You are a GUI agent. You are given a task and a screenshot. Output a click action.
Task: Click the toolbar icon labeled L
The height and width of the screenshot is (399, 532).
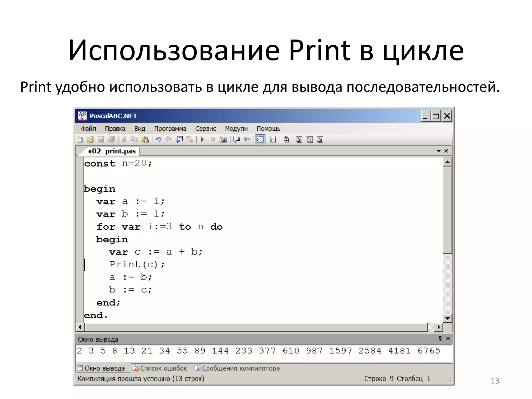[310, 140]
